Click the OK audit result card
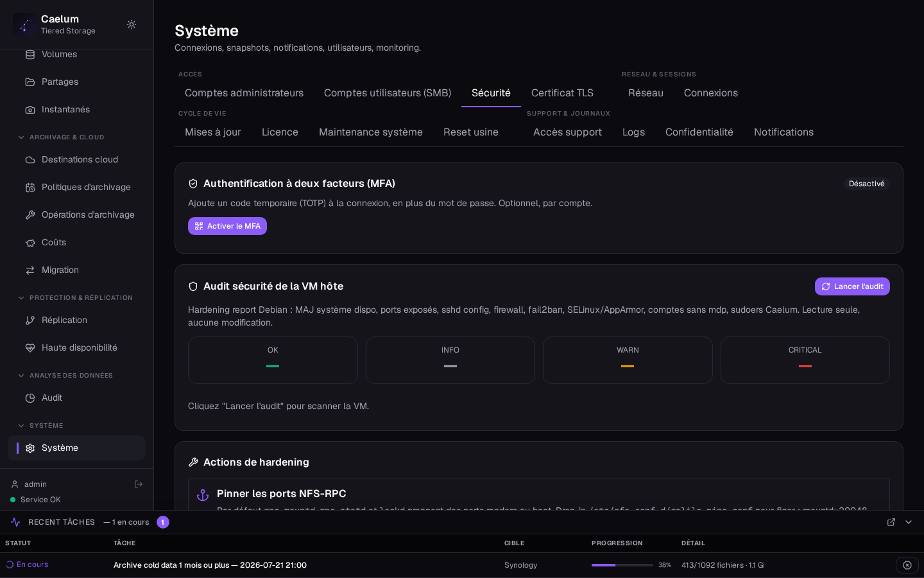Viewport: 924px width, 578px height. [273, 360]
